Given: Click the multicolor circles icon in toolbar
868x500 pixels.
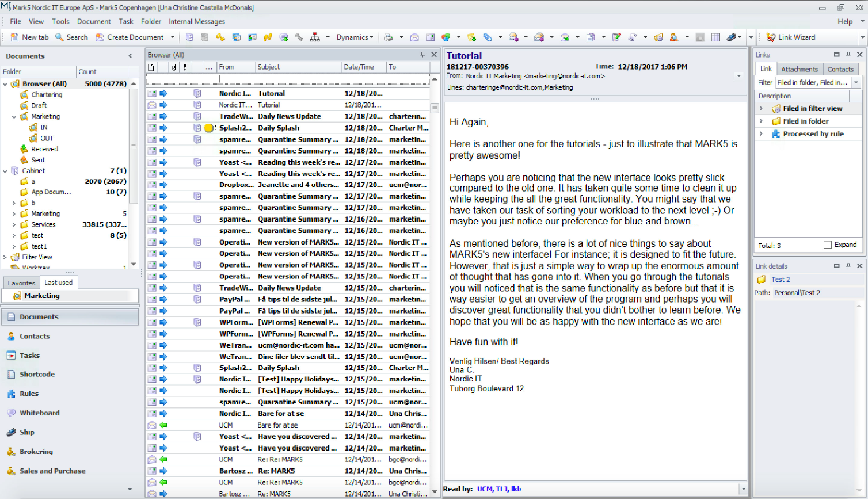Looking at the screenshot, I should tap(446, 37).
